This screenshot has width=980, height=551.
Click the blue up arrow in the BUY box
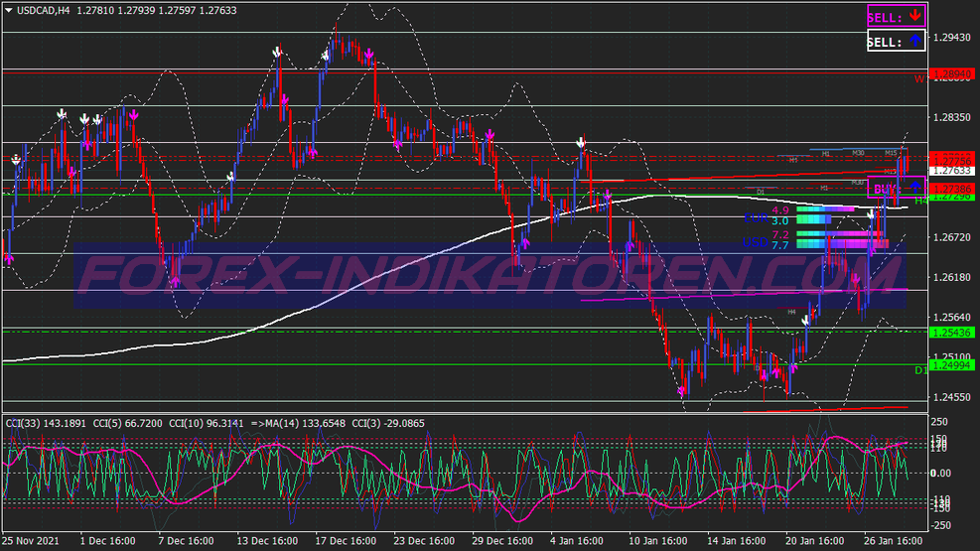point(915,187)
